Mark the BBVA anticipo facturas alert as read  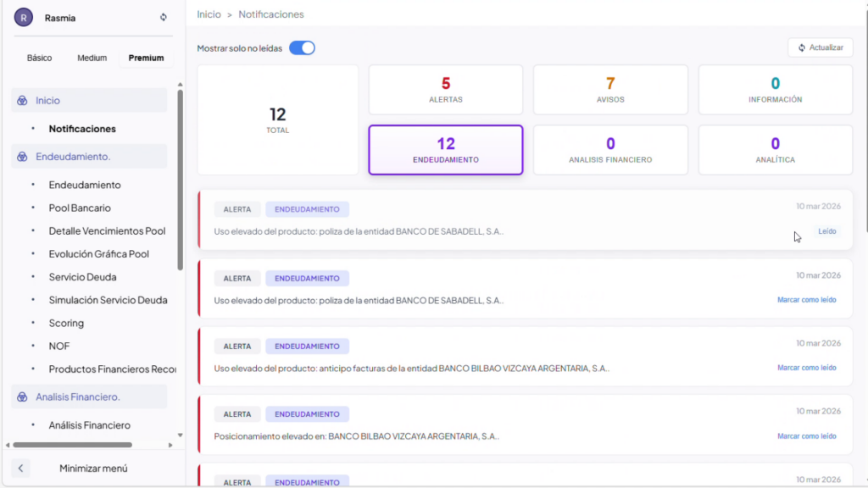point(806,368)
